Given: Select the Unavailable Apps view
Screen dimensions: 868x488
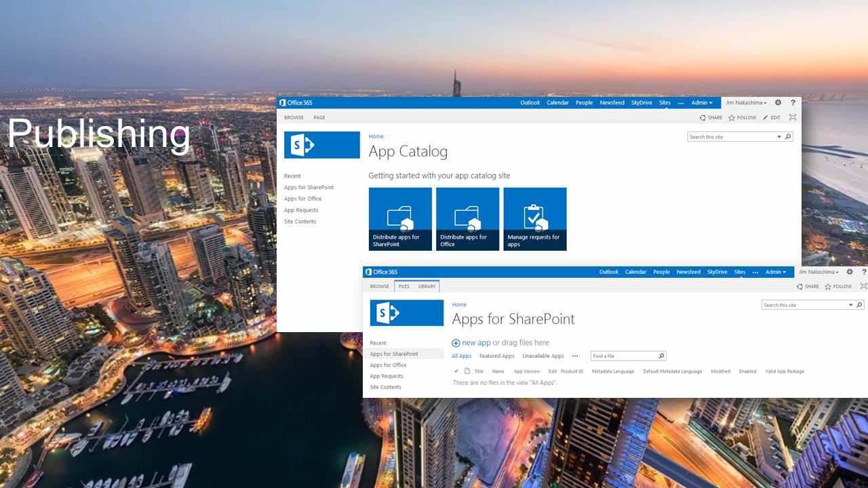Looking at the screenshot, I should pyautogui.click(x=543, y=356).
